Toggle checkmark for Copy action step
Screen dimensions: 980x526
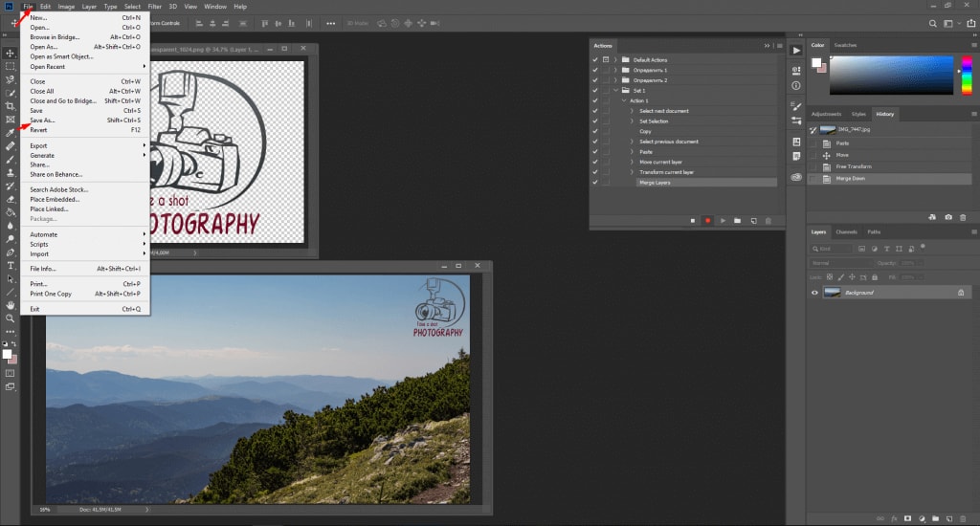click(595, 131)
